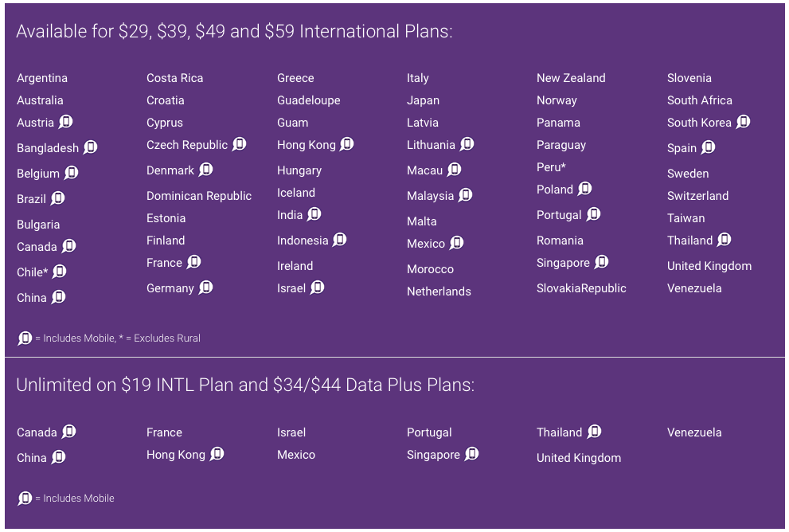Click the mobile icon next to Germany
This screenshot has height=532, width=789.
point(205,288)
